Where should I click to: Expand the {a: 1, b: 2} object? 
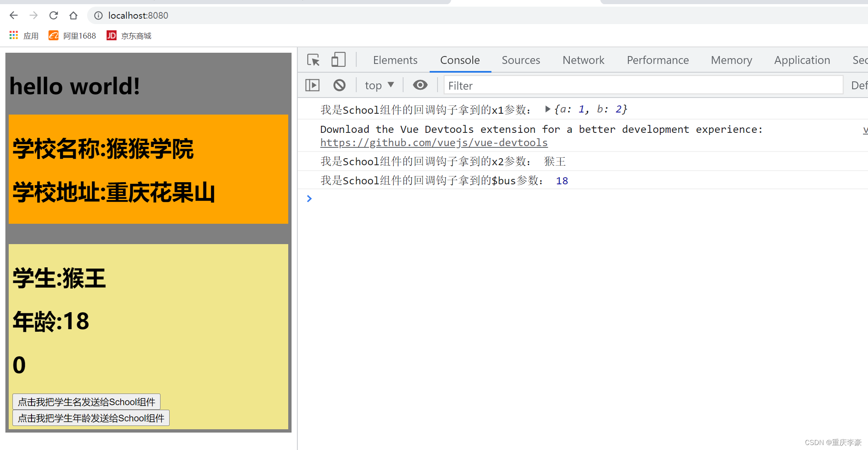[x=547, y=109]
